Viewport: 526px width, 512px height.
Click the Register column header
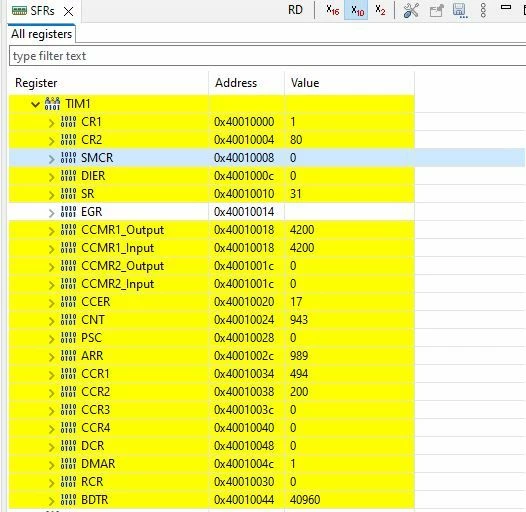108,83
